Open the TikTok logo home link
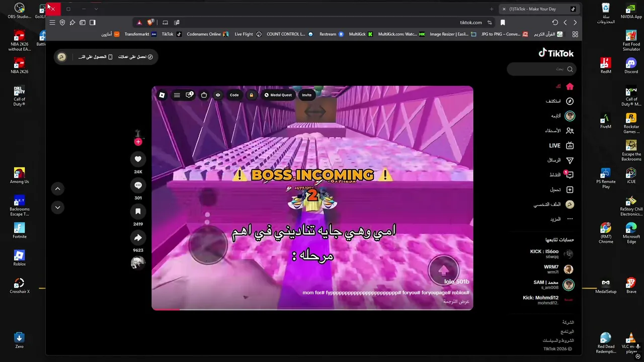The height and width of the screenshot is (362, 644). [x=556, y=53]
